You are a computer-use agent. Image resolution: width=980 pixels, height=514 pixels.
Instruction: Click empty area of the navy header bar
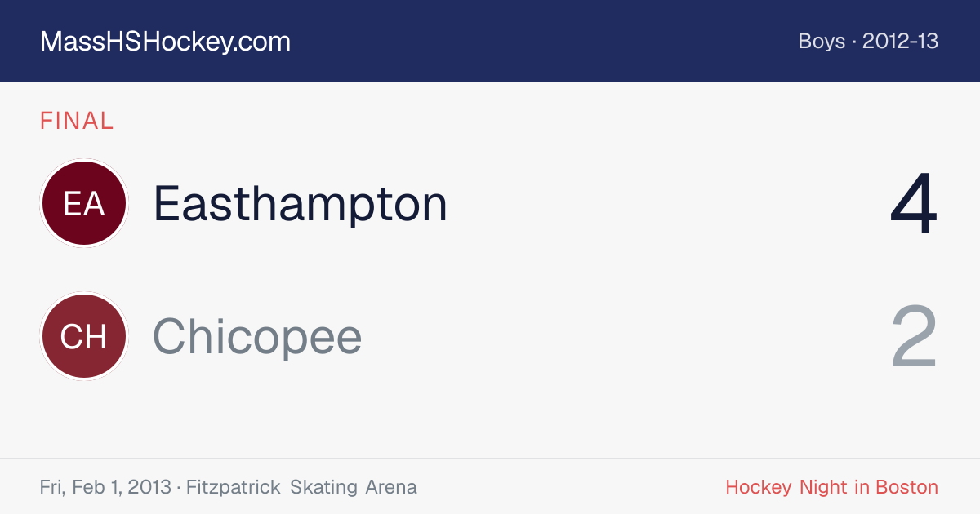tap(539, 41)
